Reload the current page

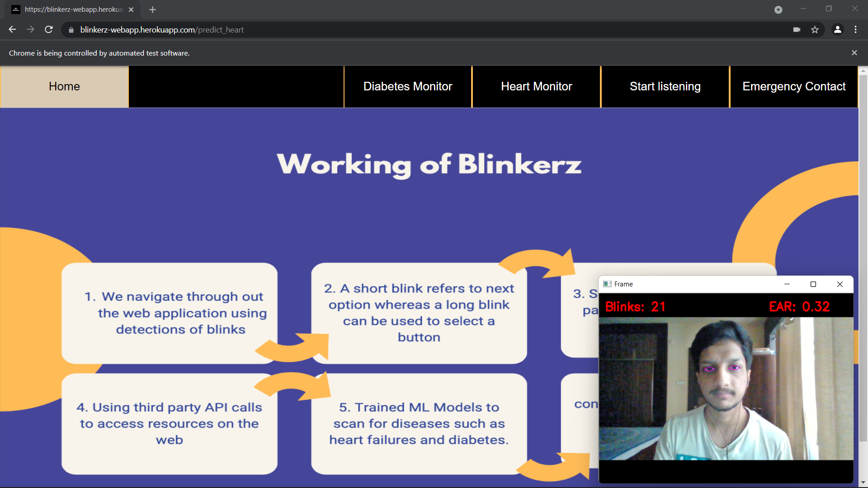pyautogui.click(x=49, y=30)
